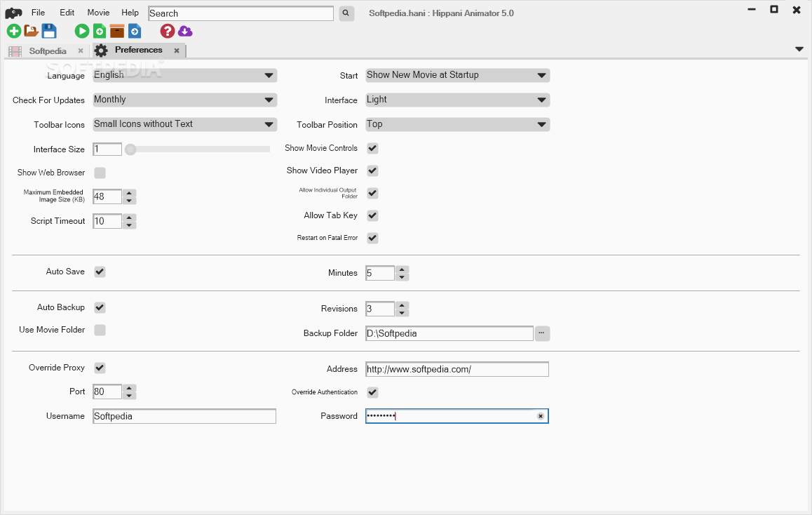The width and height of the screenshot is (812, 515).
Task: Toggle the Allow Tab Key checkbox
Action: tap(372, 215)
